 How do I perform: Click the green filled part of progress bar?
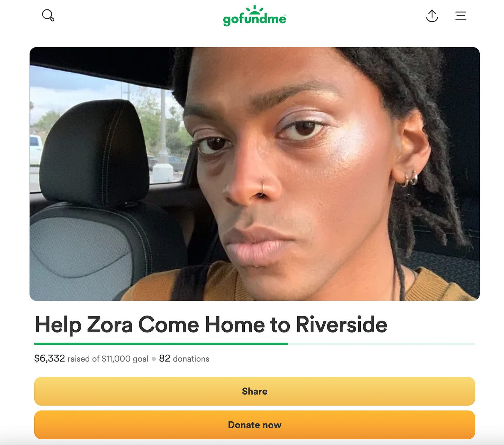pyautogui.click(x=161, y=344)
